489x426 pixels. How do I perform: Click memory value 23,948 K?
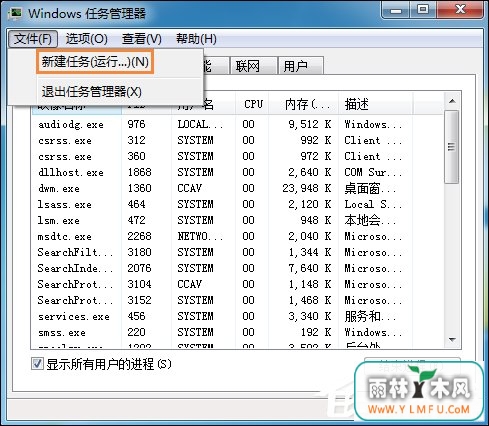(307, 188)
